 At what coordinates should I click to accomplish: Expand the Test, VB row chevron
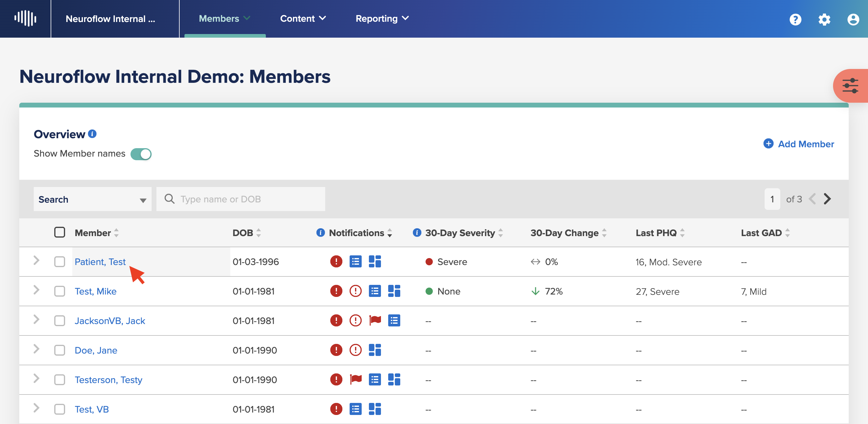point(36,408)
